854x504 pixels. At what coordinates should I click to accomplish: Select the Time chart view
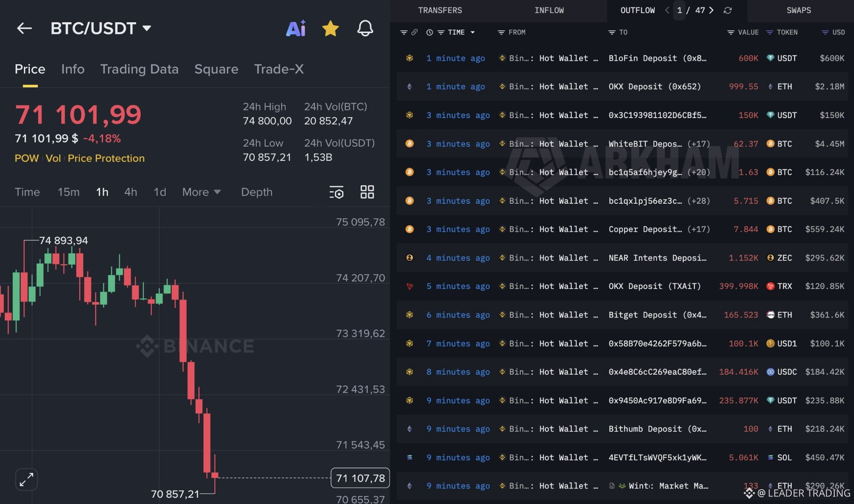click(27, 192)
